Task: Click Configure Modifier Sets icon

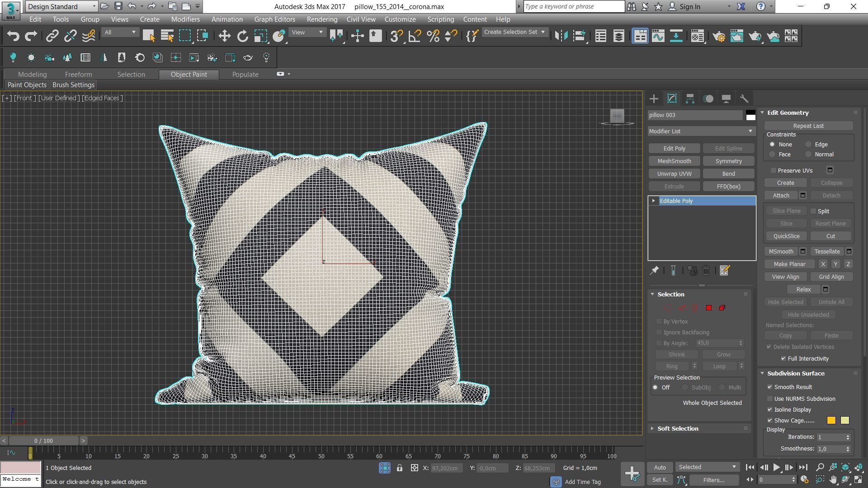Action: (724, 271)
